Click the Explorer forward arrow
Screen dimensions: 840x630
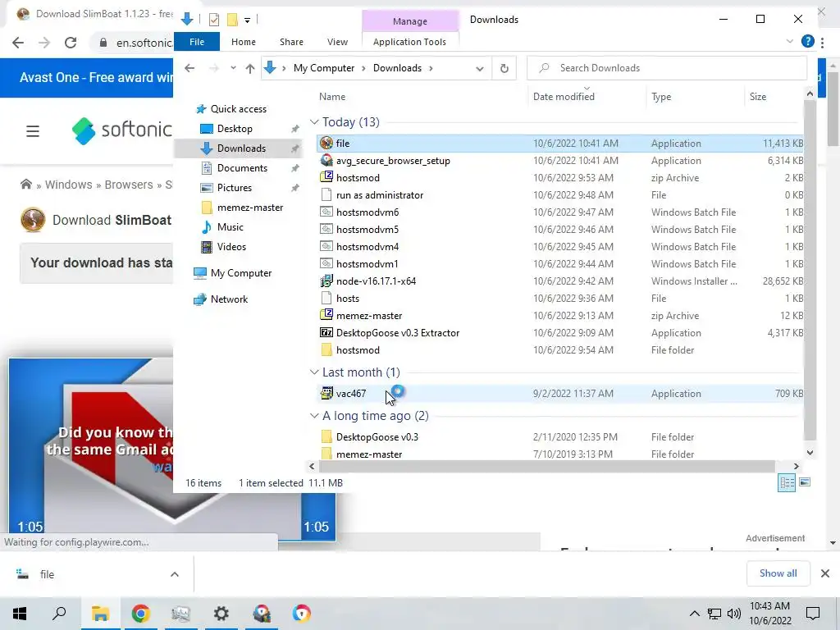pyautogui.click(x=214, y=68)
